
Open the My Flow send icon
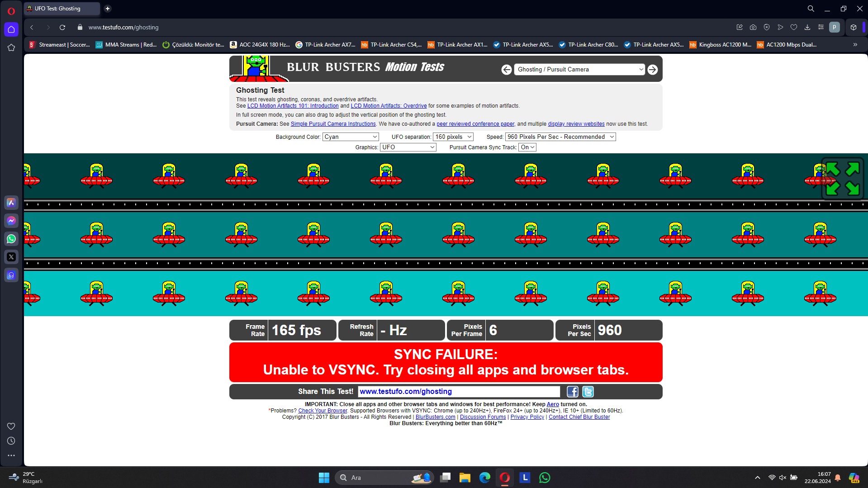[x=780, y=28]
